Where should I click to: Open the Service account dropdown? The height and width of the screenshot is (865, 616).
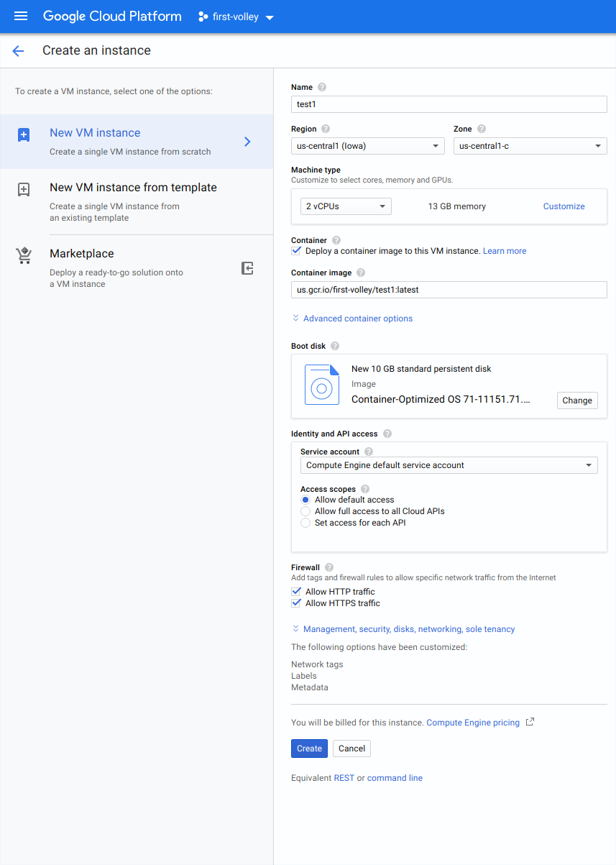[x=449, y=464]
